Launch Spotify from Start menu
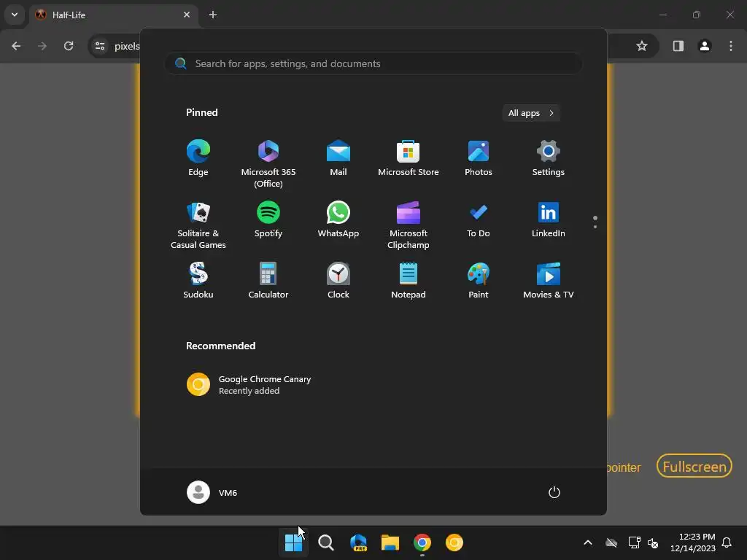The height and width of the screenshot is (560, 747). [268, 219]
